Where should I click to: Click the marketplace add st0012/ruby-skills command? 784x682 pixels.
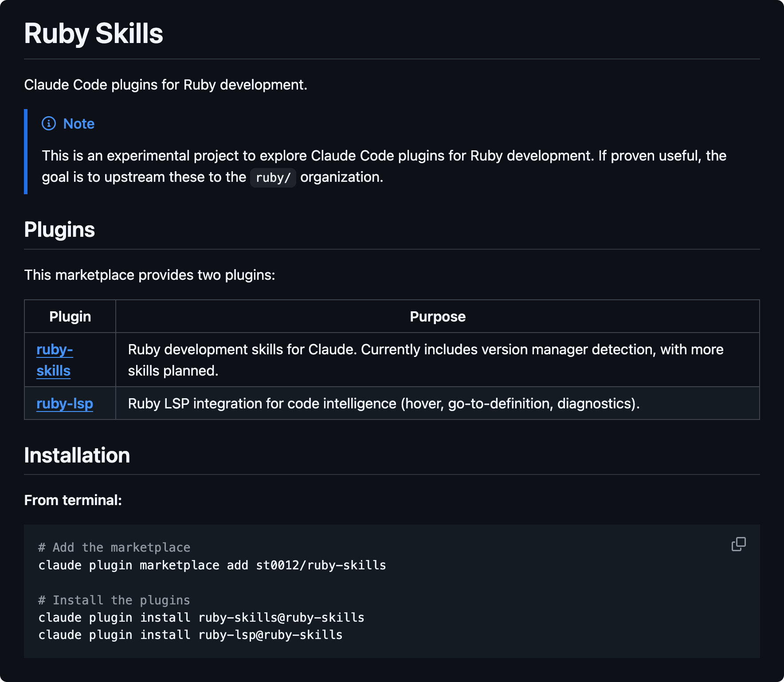[x=212, y=565]
